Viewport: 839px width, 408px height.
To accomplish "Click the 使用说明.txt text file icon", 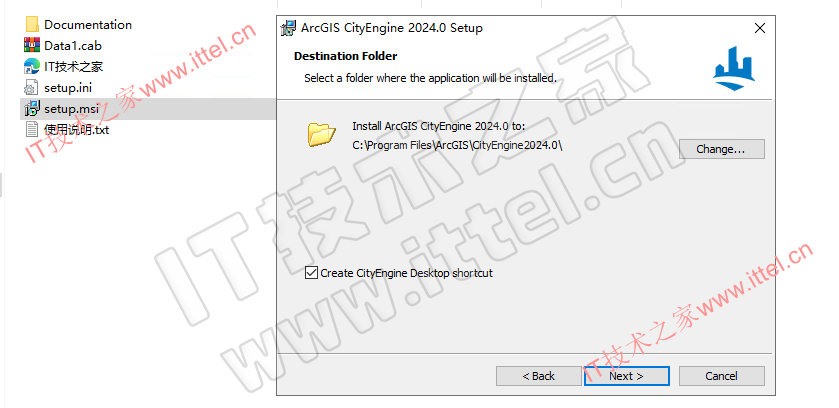I will pos(32,129).
